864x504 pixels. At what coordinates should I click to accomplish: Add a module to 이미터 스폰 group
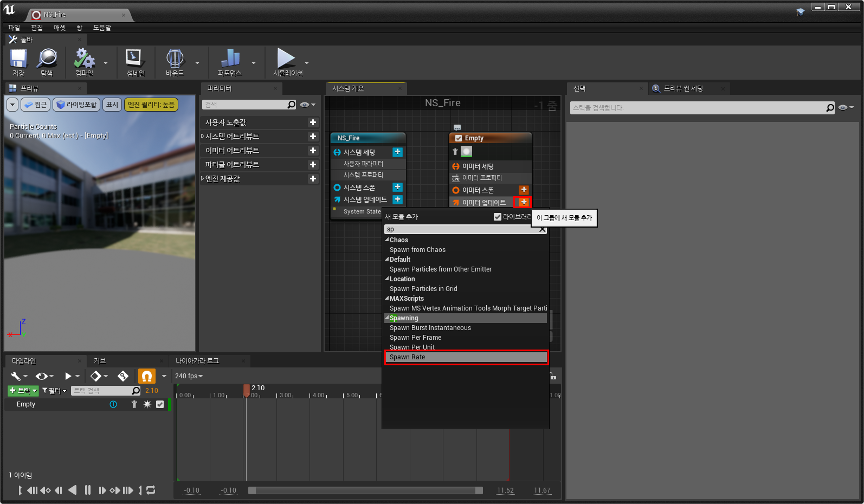(x=524, y=190)
